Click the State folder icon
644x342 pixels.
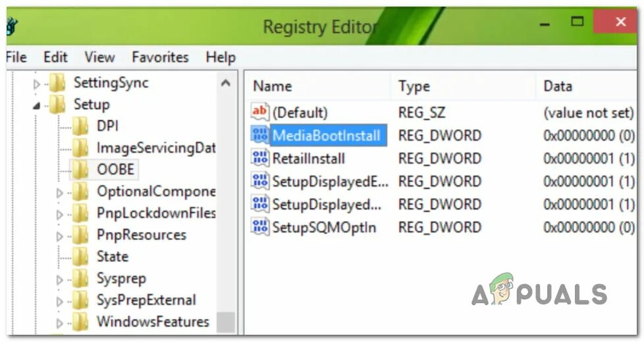pos(80,256)
